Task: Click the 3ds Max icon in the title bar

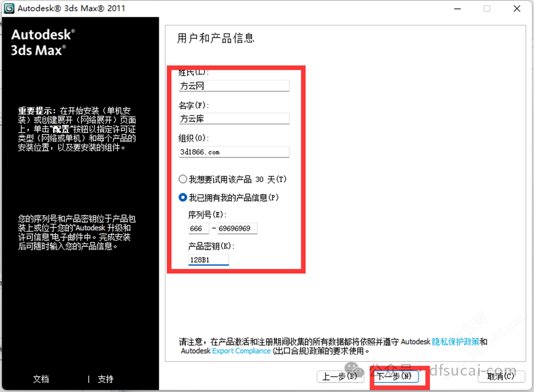Action: (9, 8)
